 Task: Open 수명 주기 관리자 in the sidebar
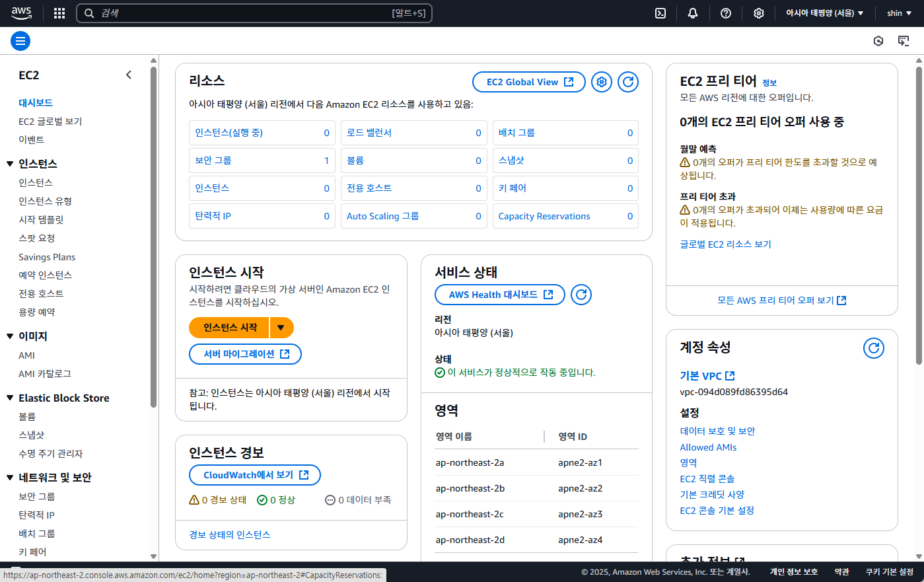(x=50, y=454)
